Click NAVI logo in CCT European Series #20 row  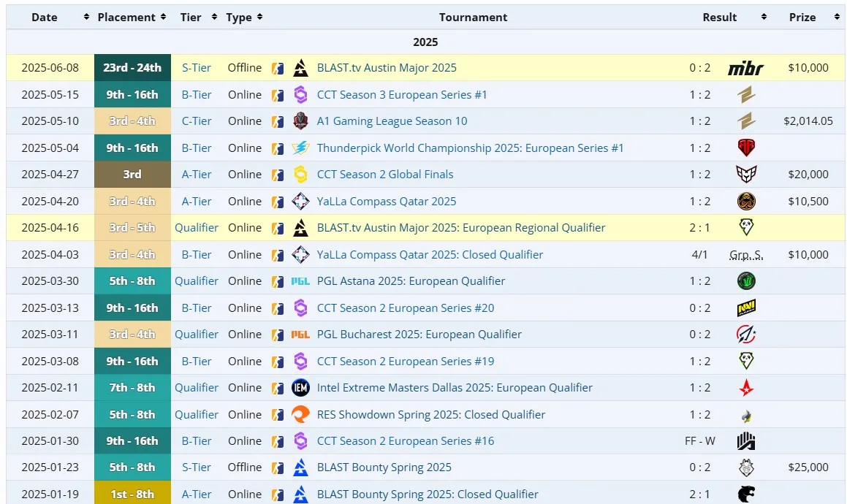click(746, 308)
